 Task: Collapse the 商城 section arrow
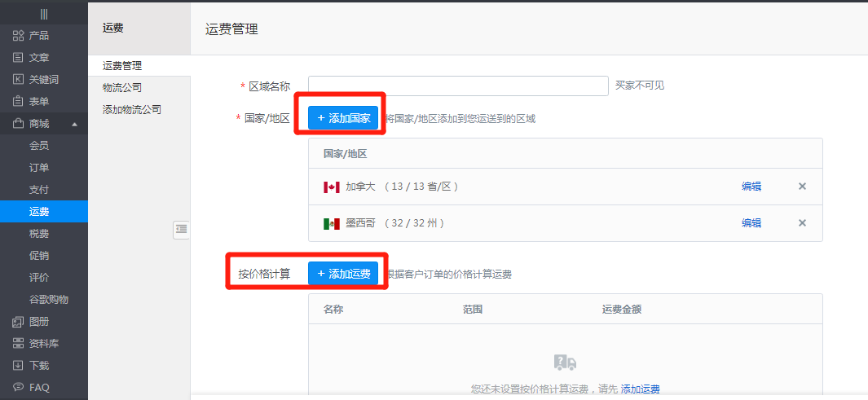[x=75, y=125]
